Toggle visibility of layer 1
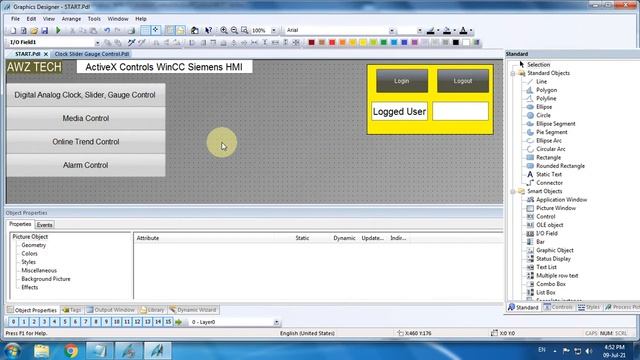 [x=24, y=322]
